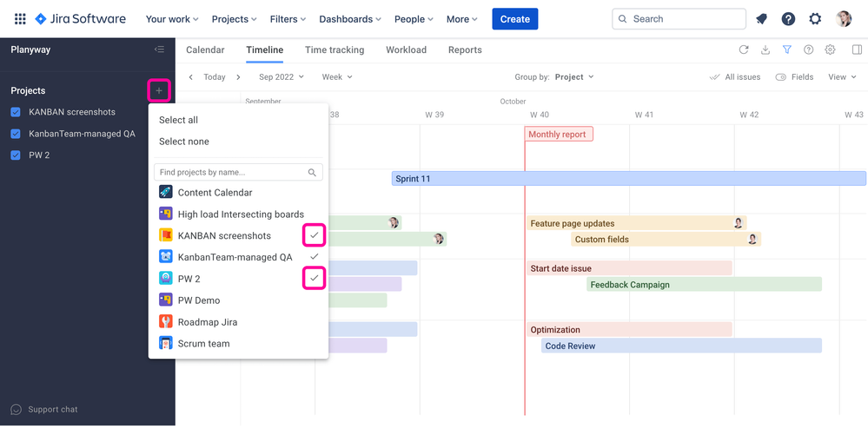The image size is (868, 429).
Task: Switch to Workload tab
Action: tap(407, 49)
